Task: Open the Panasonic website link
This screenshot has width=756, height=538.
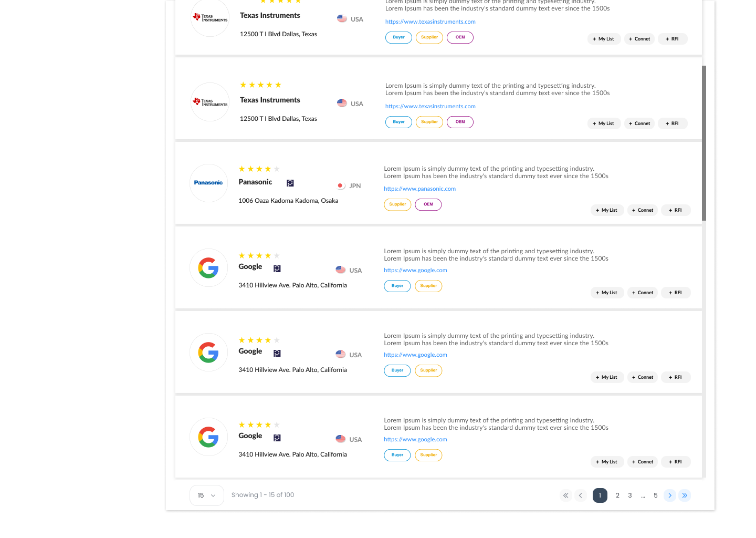Action: pyautogui.click(x=419, y=189)
